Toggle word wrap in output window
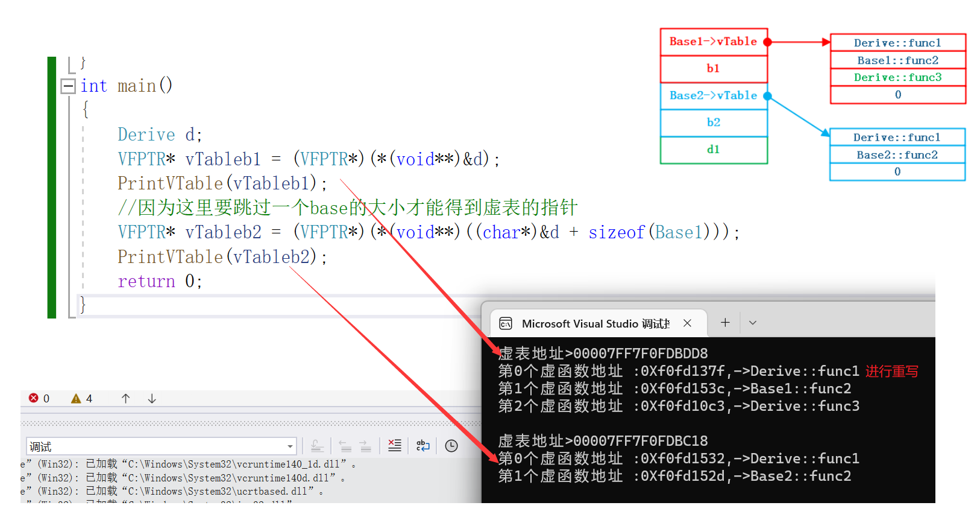 coord(423,446)
